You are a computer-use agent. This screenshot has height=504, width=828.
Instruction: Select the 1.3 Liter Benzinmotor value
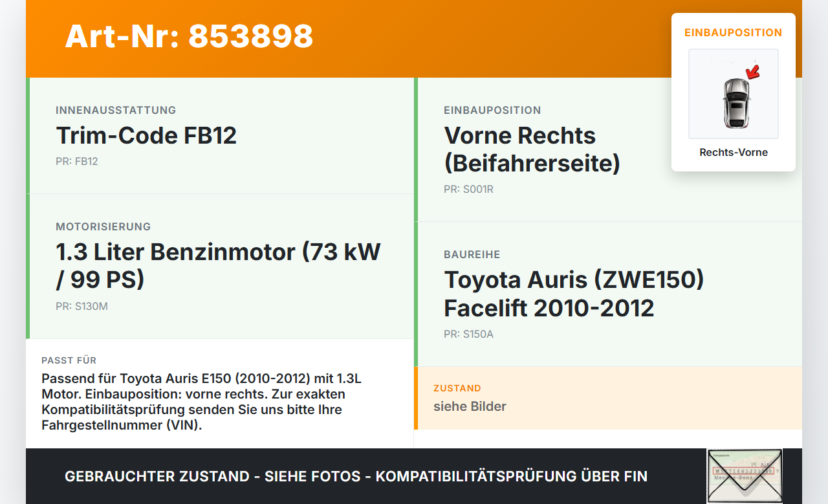coord(218,265)
